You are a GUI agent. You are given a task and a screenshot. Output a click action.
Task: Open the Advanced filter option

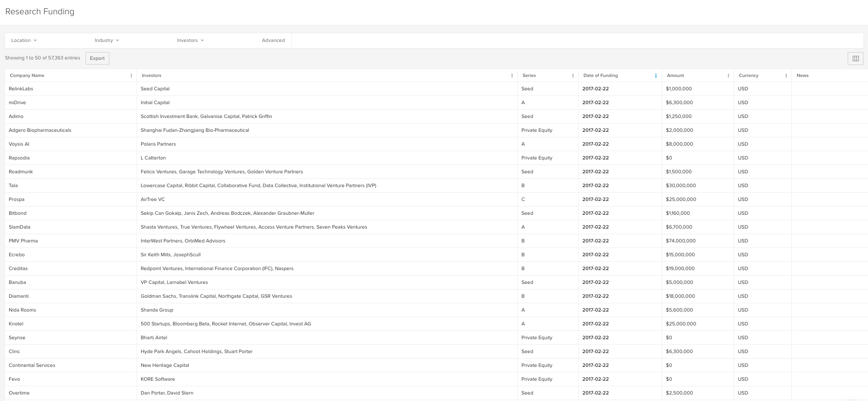(x=273, y=40)
